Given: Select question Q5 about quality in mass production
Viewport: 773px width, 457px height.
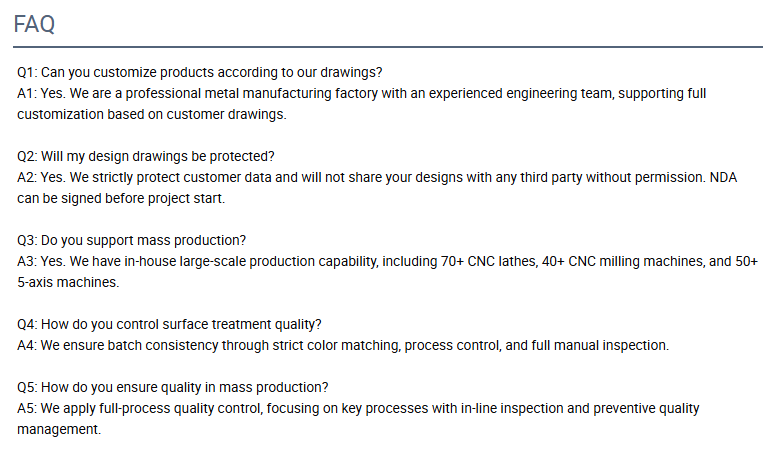Looking at the screenshot, I should coord(173,387).
